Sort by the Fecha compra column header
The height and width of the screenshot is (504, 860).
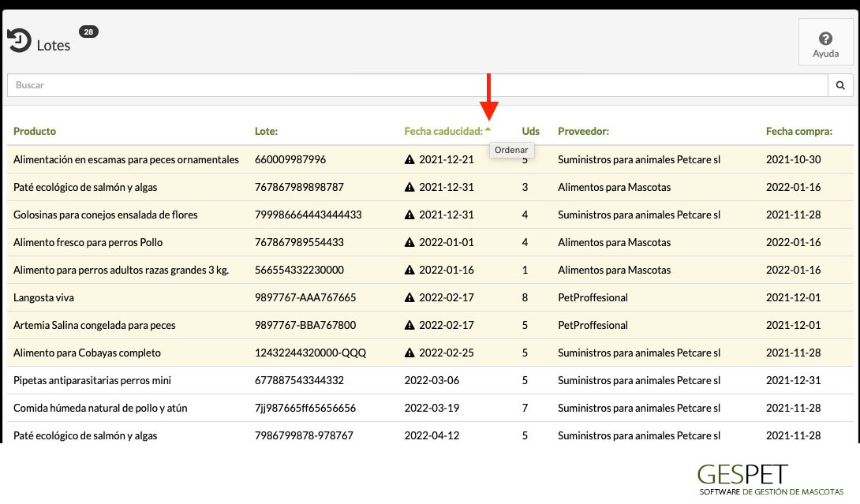pos(798,131)
